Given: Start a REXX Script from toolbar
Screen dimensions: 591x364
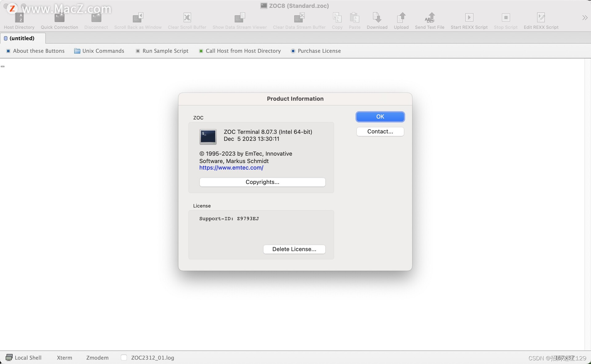Looking at the screenshot, I should (469, 18).
